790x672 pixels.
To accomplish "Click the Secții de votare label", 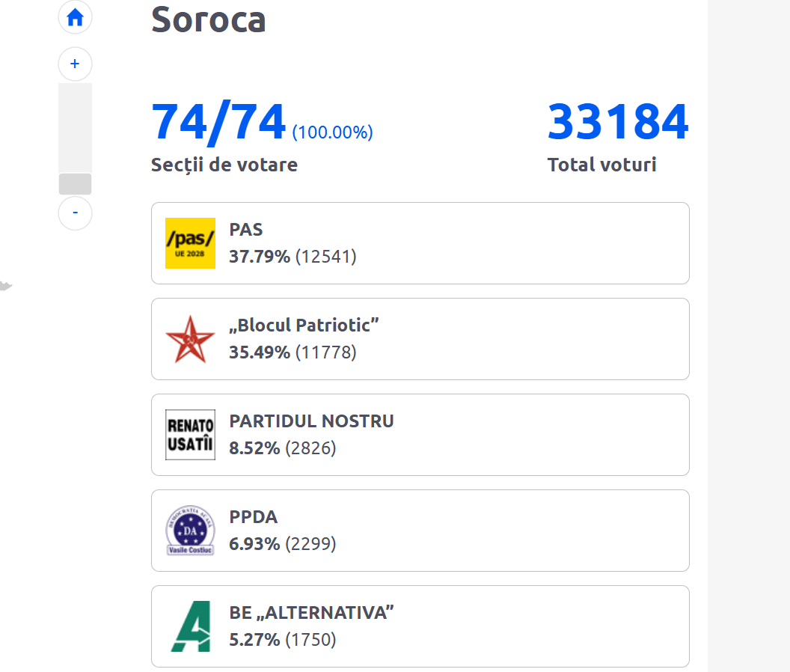I will click(x=224, y=165).
